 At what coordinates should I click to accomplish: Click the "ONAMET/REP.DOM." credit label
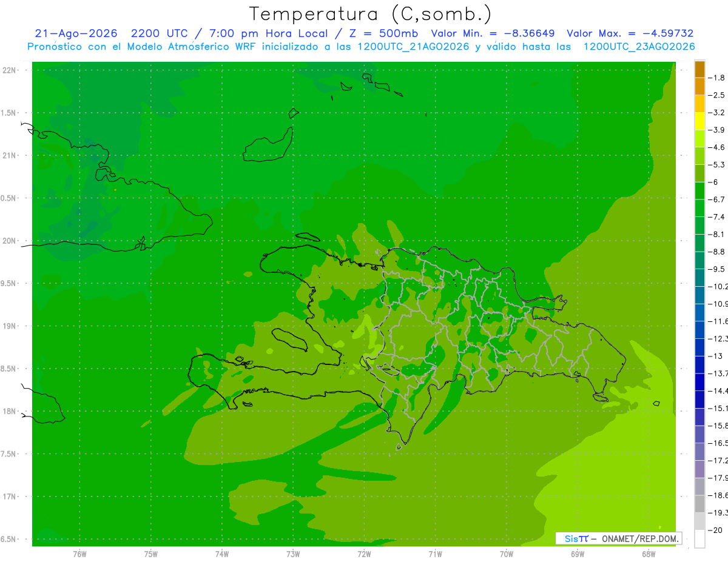[x=639, y=538]
